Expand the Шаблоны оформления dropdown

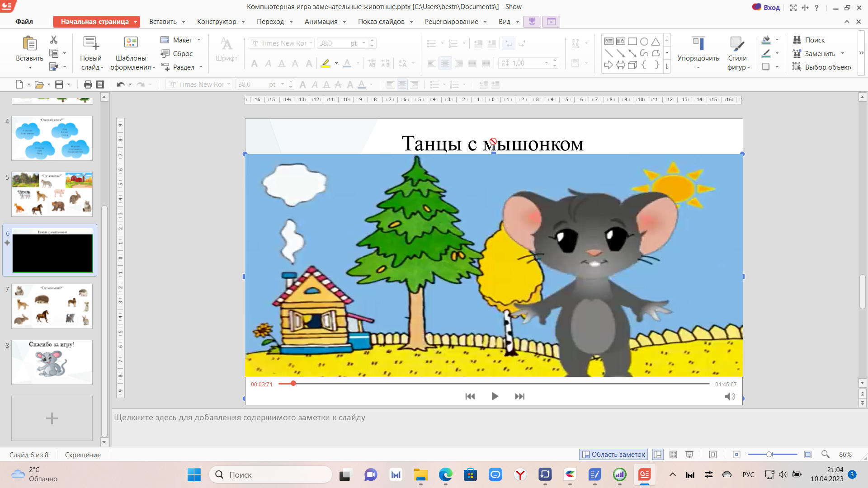coord(153,68)
